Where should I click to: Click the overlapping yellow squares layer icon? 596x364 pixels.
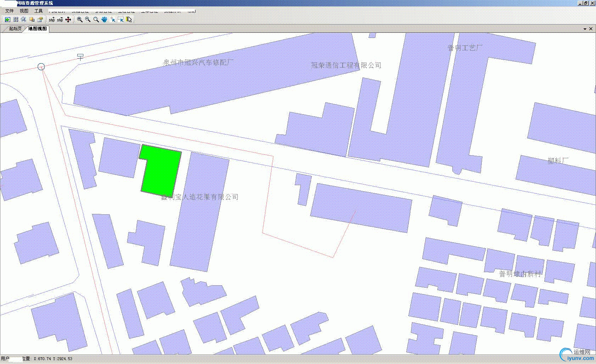[32, 20]
